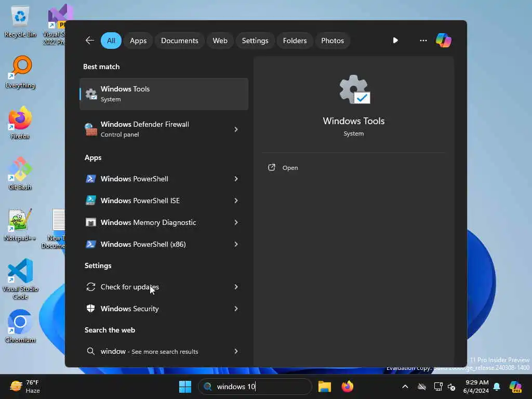Launch Firefox from the taskbar
This screenshot has width=532, height=399.
[347, 387]
